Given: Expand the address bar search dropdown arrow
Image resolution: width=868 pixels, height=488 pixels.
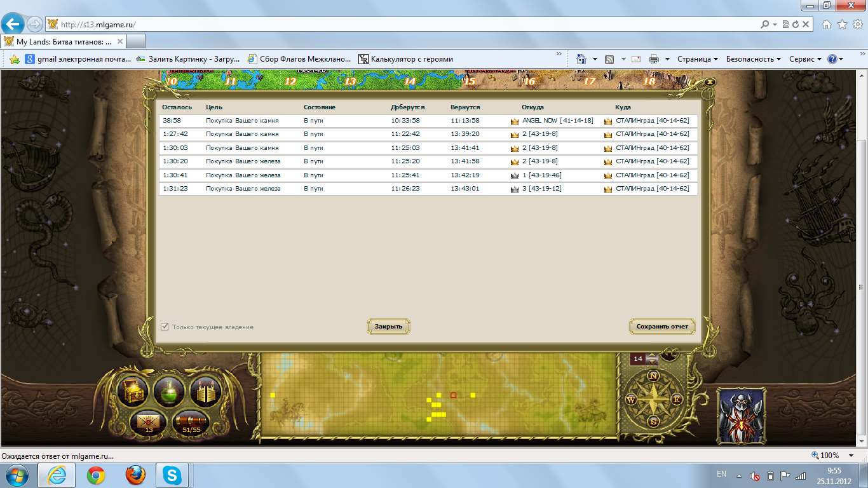Looking at the screenshot, I should 775,24.
